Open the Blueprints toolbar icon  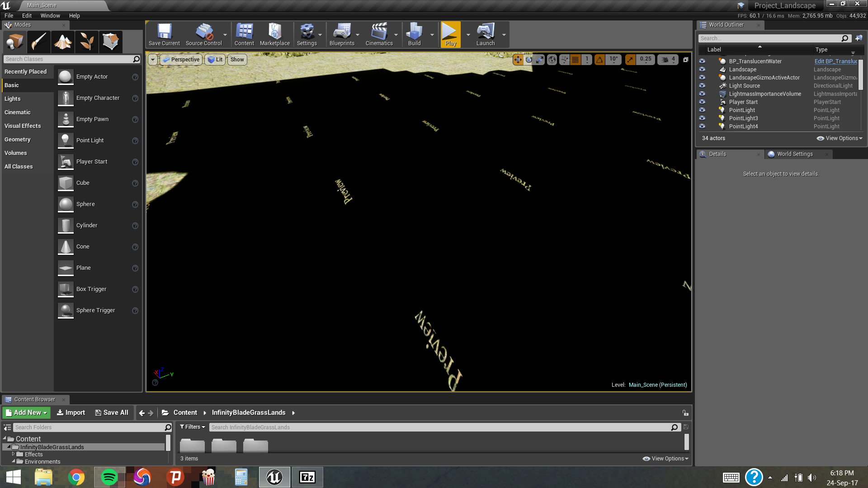point(342,35)
